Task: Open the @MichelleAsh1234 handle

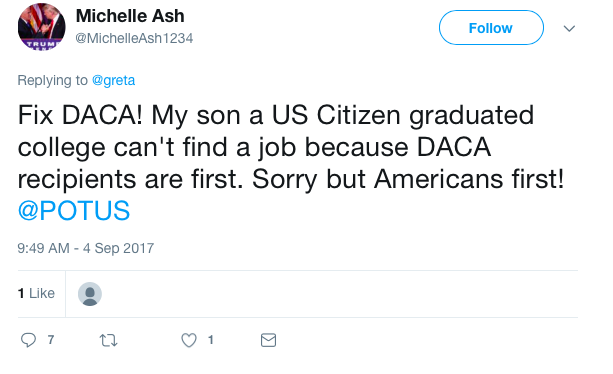Action: [134, 38]
